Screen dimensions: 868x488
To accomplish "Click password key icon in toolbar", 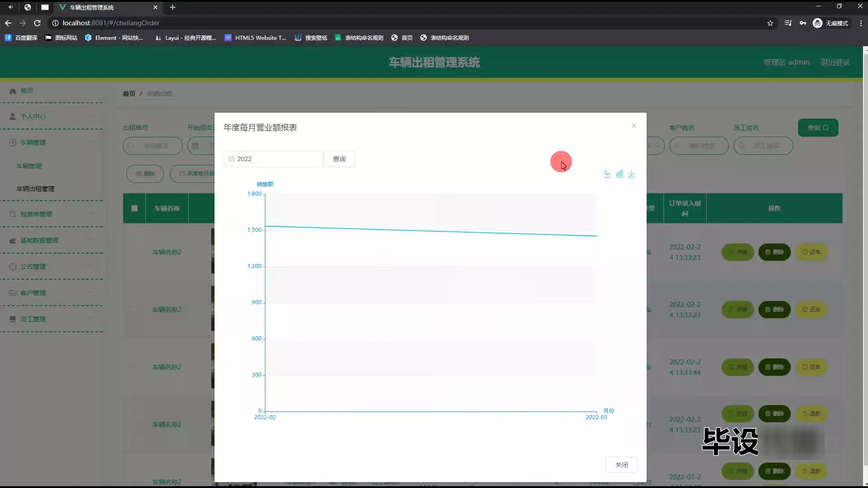I will [803, 23].
